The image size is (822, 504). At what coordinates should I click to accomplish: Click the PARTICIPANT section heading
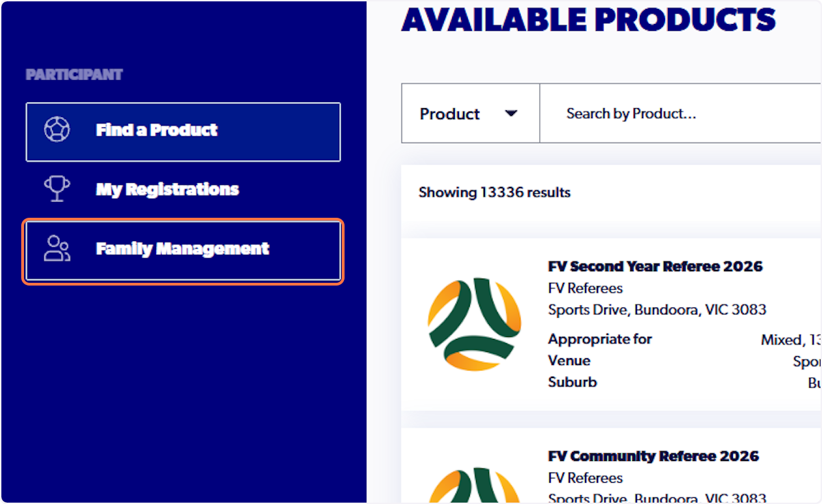(74, 75)
